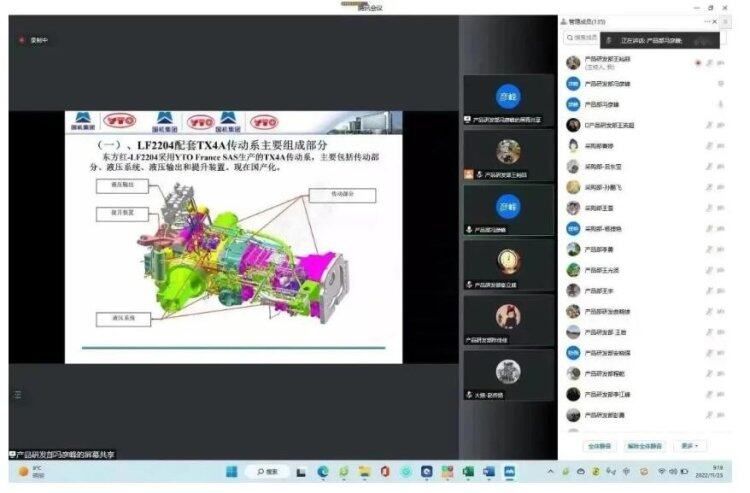Select 产品研发部马彦峰 in member list

[x=645, y=84]
